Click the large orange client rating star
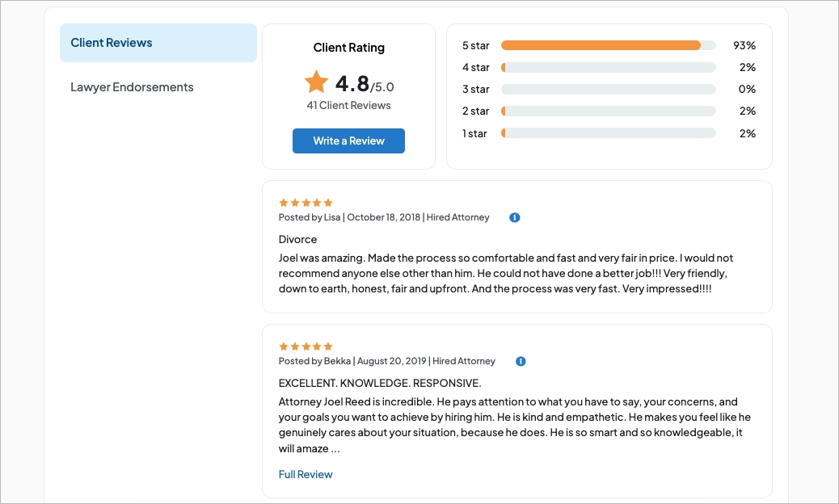Screen dimensions: 839x504 pos(316,82)
